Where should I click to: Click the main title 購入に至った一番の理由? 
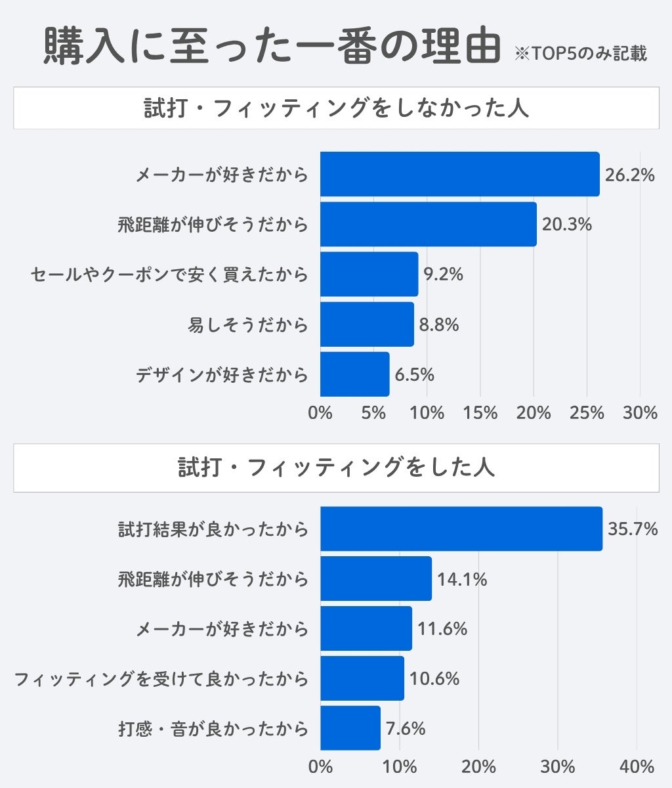point(272,46)
